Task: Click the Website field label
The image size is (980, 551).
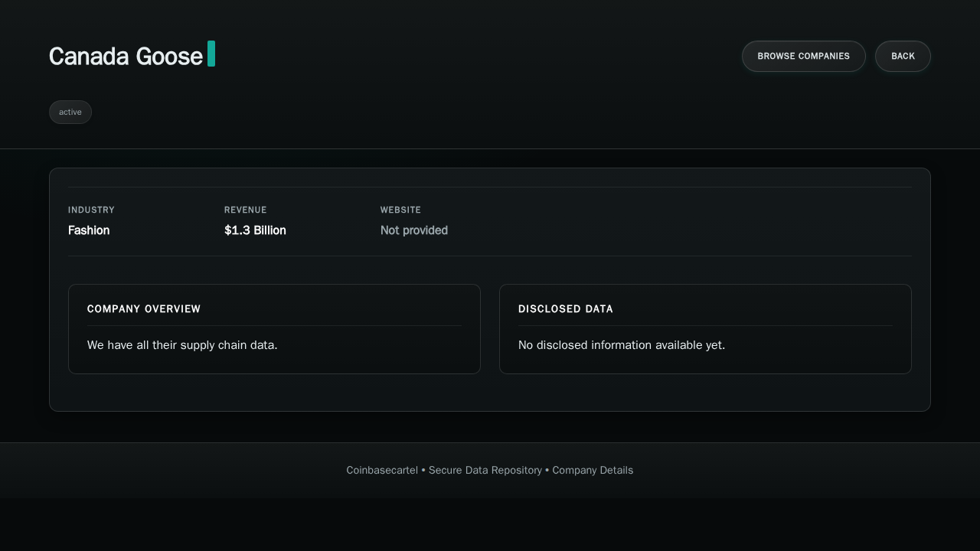Action: coord(400,210)
